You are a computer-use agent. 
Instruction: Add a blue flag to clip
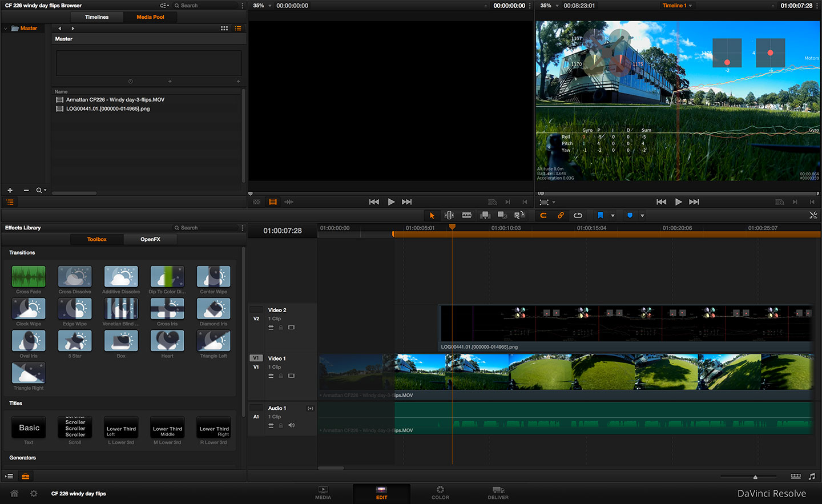point(600,215)
